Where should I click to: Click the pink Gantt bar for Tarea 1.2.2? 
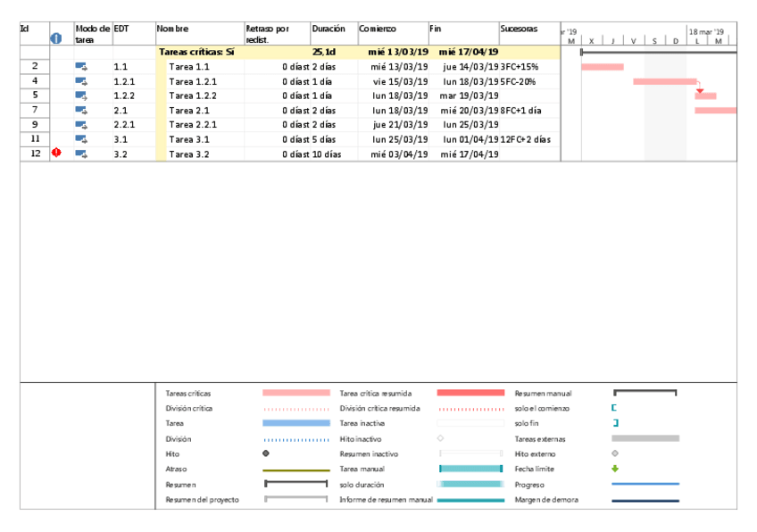pyautogui.click(x=705, y=96)
